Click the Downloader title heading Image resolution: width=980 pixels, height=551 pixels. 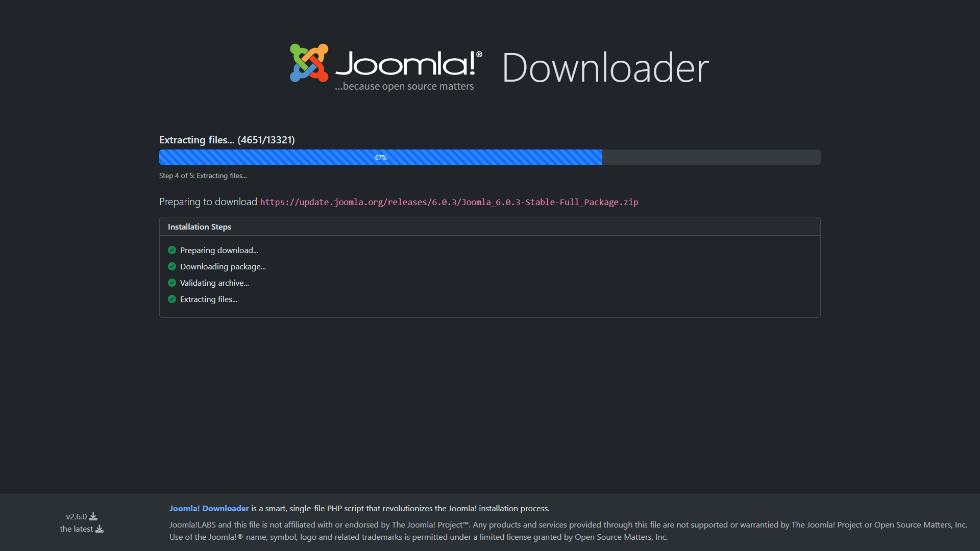tap(605, 67)
